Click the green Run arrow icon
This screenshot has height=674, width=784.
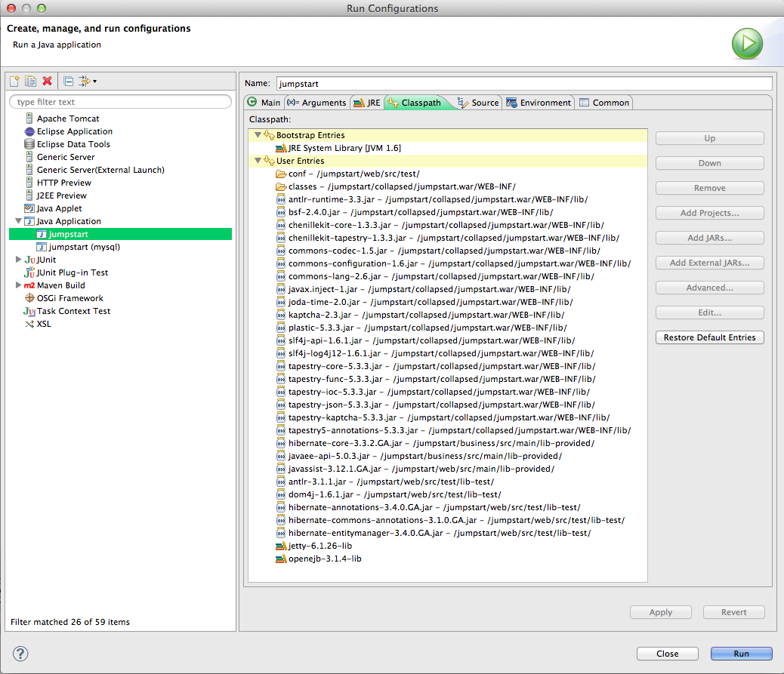747,44
